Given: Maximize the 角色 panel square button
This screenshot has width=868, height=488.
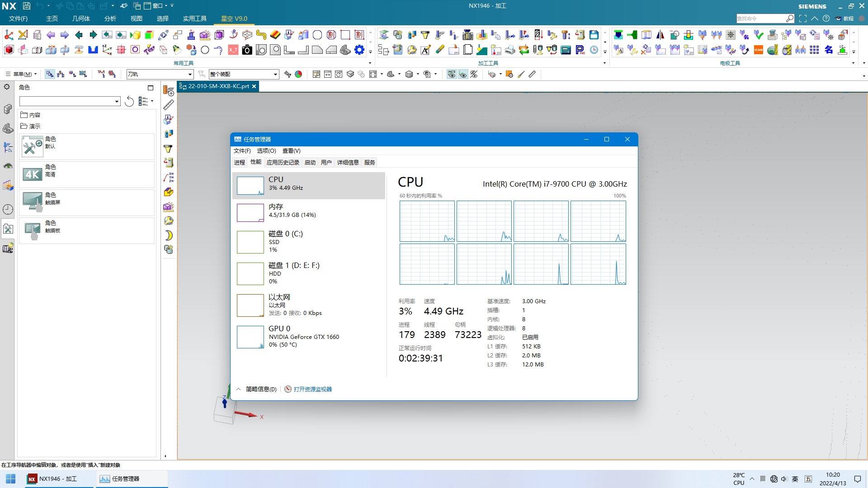Looking at the screenshot, I should point(151,88).
